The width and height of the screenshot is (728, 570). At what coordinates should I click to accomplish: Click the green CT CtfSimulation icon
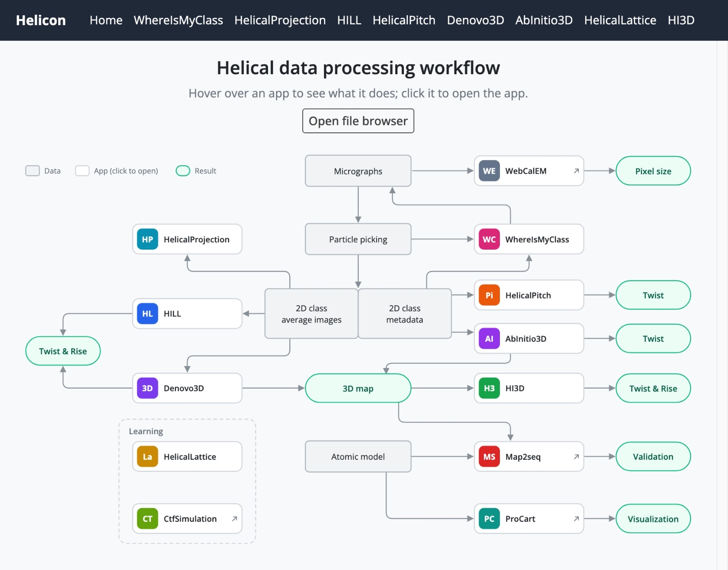[147, 519]
